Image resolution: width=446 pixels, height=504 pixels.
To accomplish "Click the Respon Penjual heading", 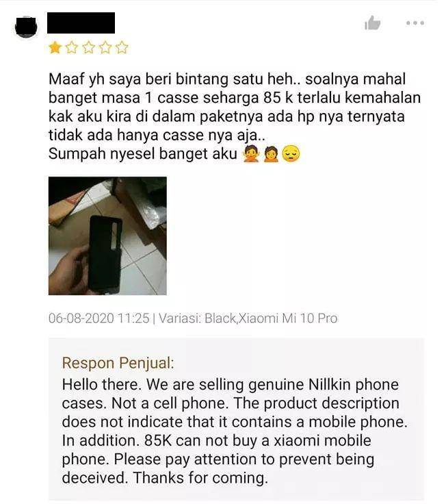I will [x=118, y=363].
